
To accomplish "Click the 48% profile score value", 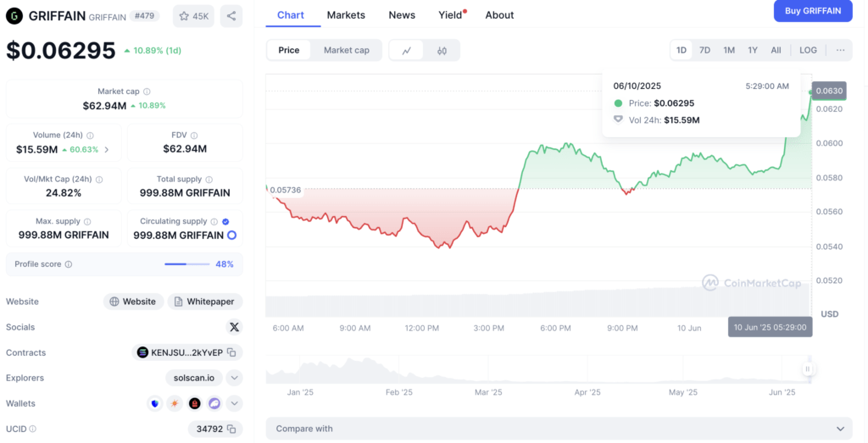I will 224,264.
